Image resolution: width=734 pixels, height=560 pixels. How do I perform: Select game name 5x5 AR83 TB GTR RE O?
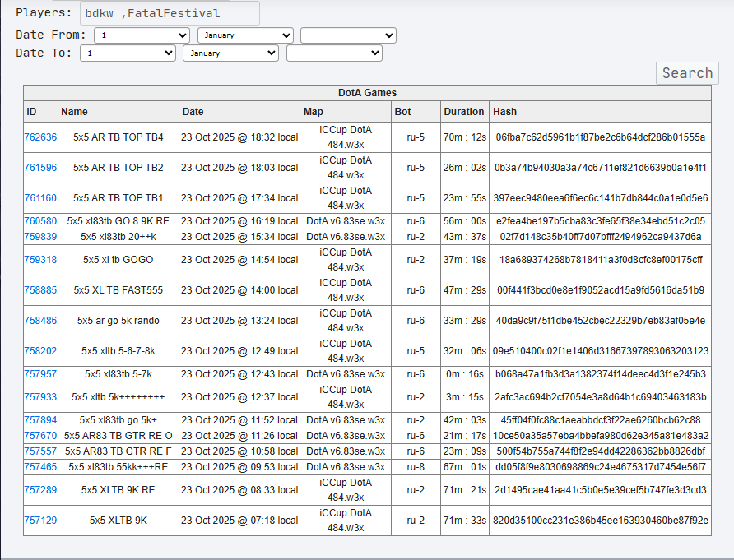click(x=118, y=436)
